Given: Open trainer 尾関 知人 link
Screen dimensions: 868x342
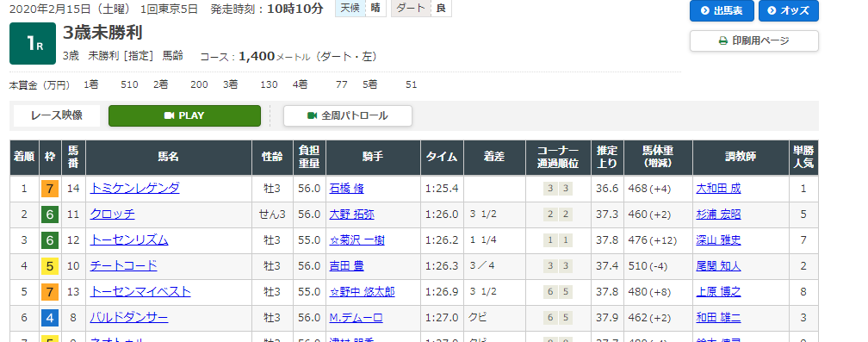Looking at the screenshot, I should pyautogui.click(x=718, y=266).
